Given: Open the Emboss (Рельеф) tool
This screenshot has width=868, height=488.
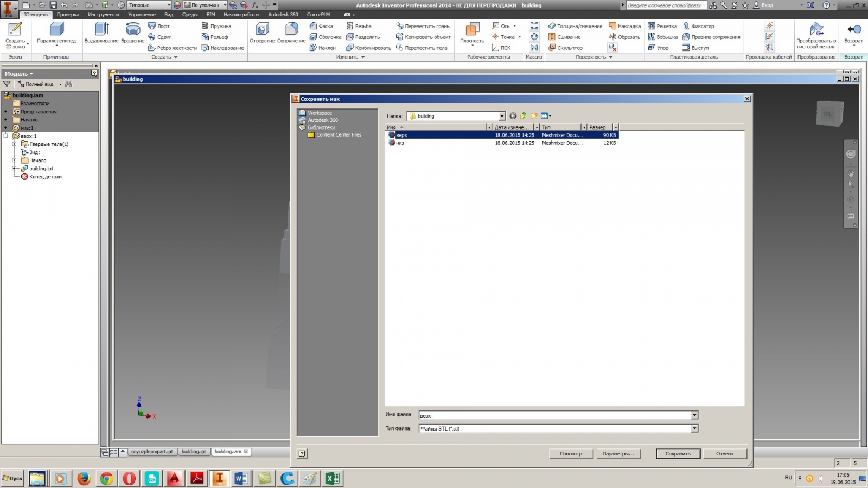Looking at the screenshot, I should 215,37.
